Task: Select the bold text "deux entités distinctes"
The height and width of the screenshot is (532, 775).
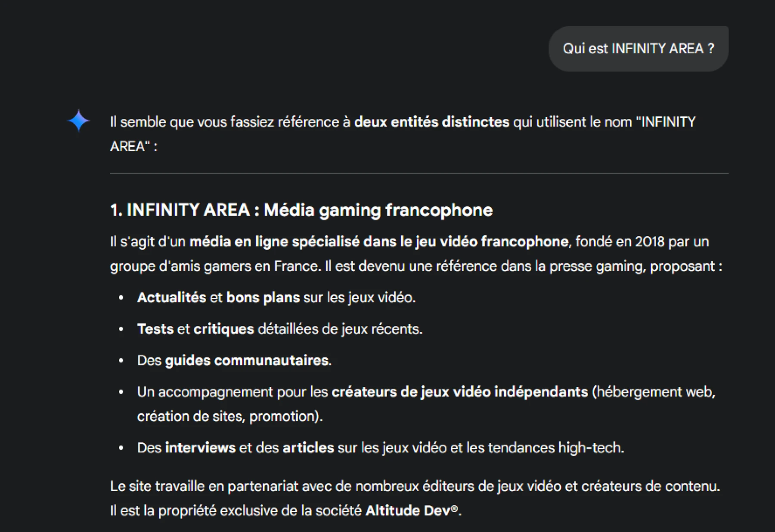Action: tap(431, 122)
